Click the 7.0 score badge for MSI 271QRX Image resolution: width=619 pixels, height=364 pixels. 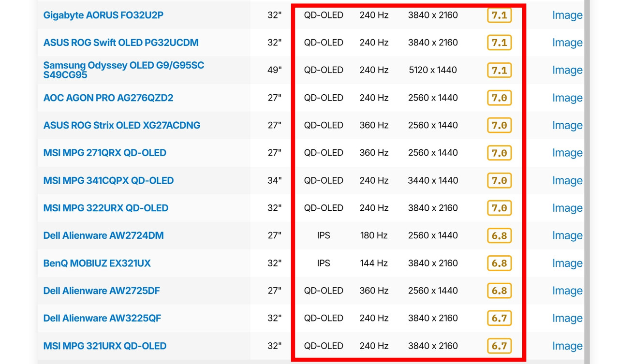click(499, 153)
